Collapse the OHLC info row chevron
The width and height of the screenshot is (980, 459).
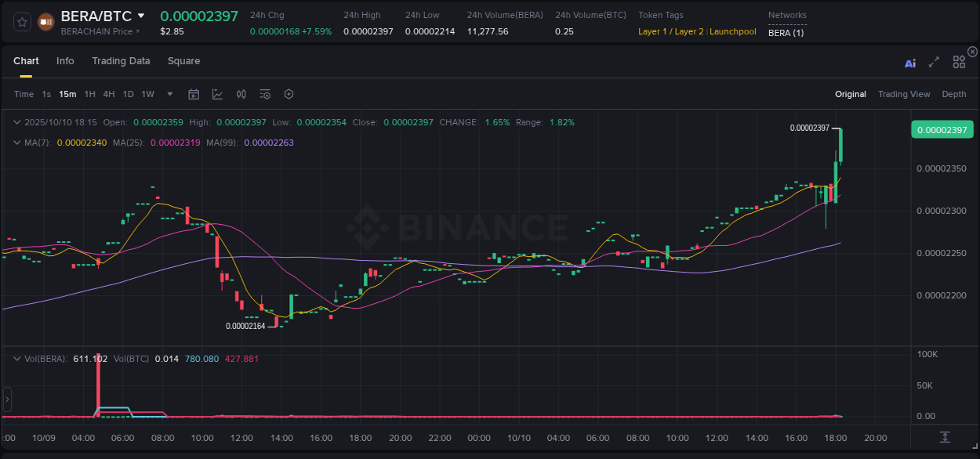pyautogui.click(x=17, y=122)
